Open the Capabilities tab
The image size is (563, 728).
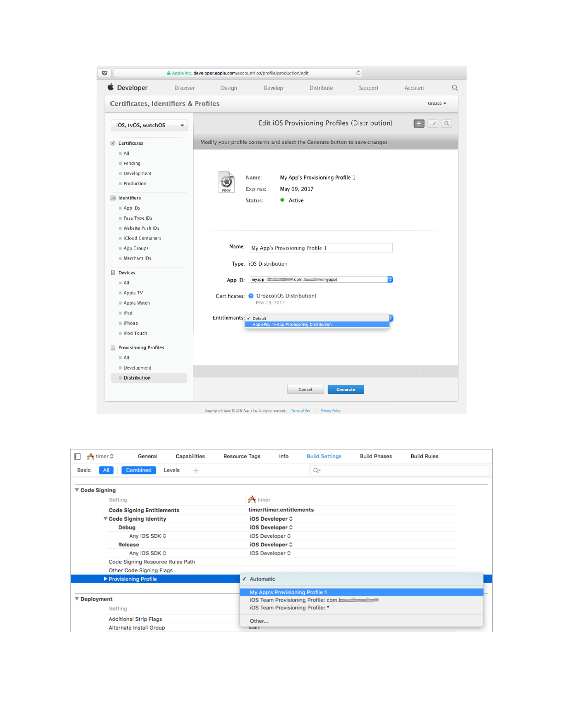point(190,456)
